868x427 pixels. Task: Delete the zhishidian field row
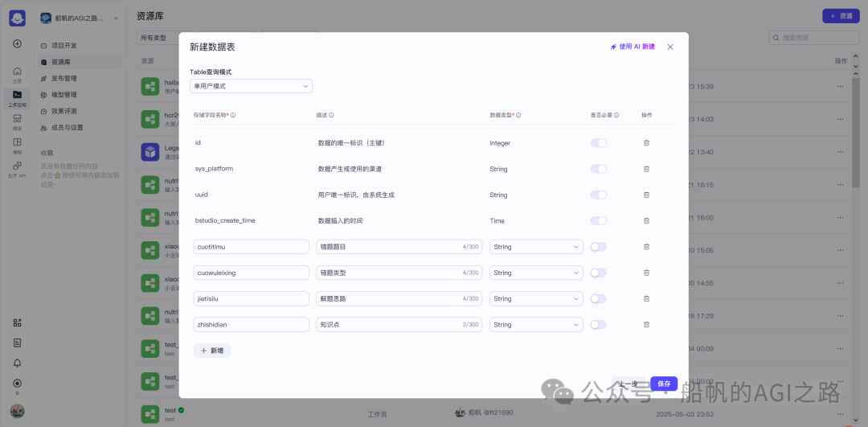tap(646, 325)
